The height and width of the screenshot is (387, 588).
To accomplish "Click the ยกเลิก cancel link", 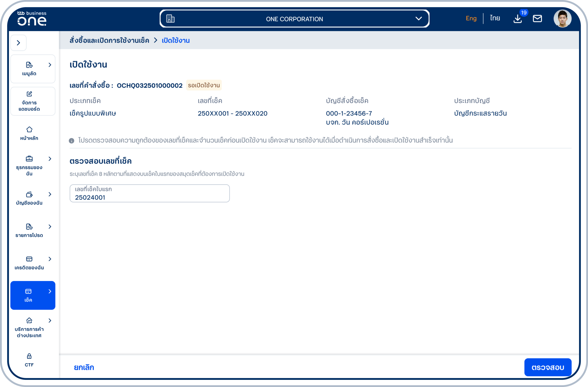I will pos(84,367).
